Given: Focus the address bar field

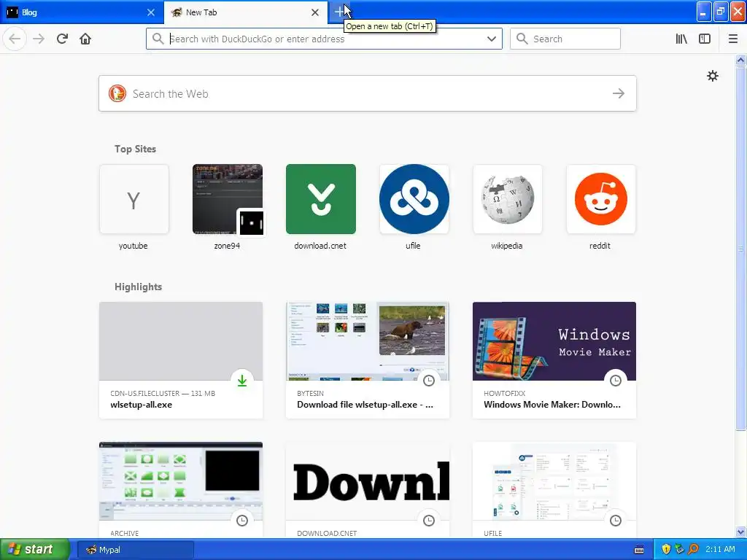Looking at the screenshot, I should (324, 39).
